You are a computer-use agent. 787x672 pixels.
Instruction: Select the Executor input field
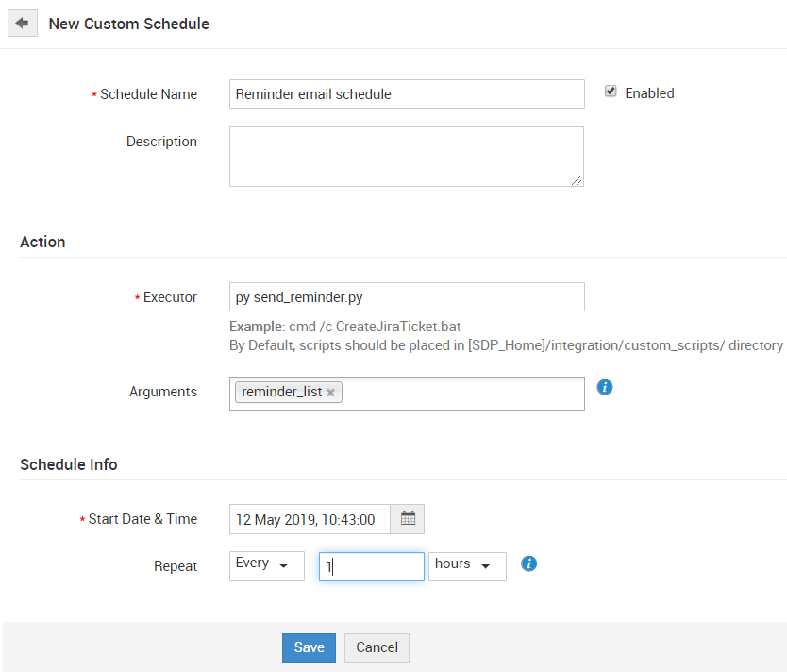click(406, 297)
